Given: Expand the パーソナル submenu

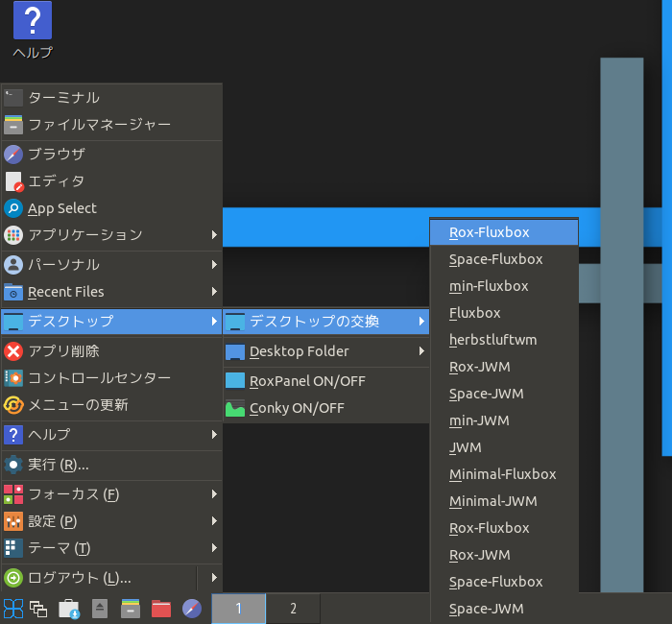Looking at the screenshot, I should (111, 265).
